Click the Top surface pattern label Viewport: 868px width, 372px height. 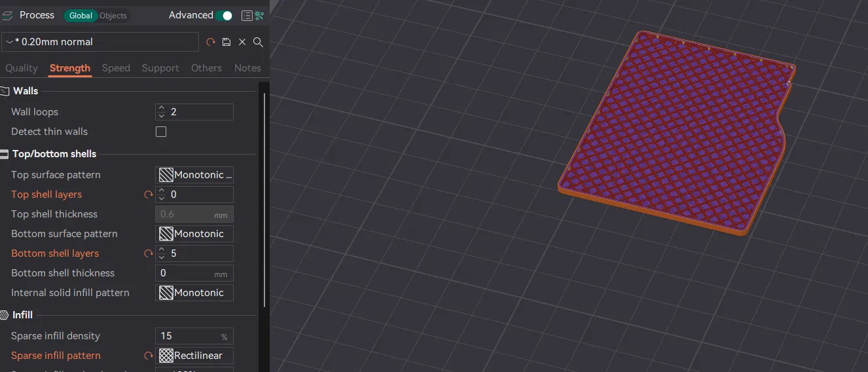[x=56, y=175]
